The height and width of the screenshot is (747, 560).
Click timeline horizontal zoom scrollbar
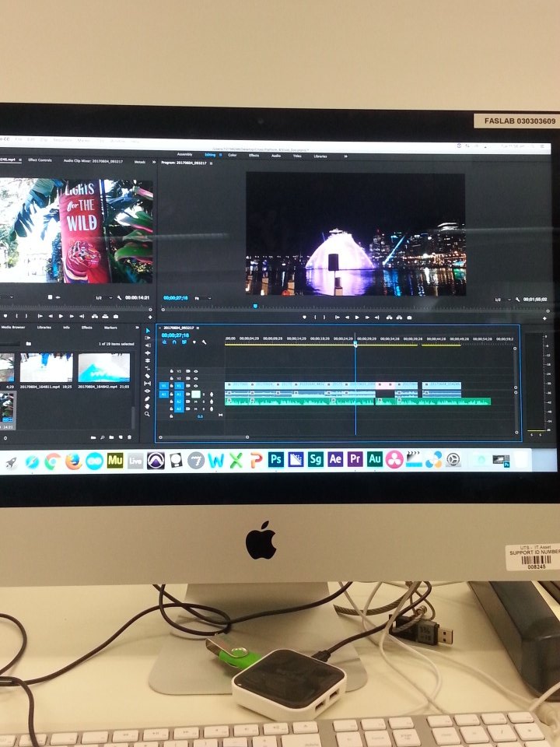click(x=204, y=437)
